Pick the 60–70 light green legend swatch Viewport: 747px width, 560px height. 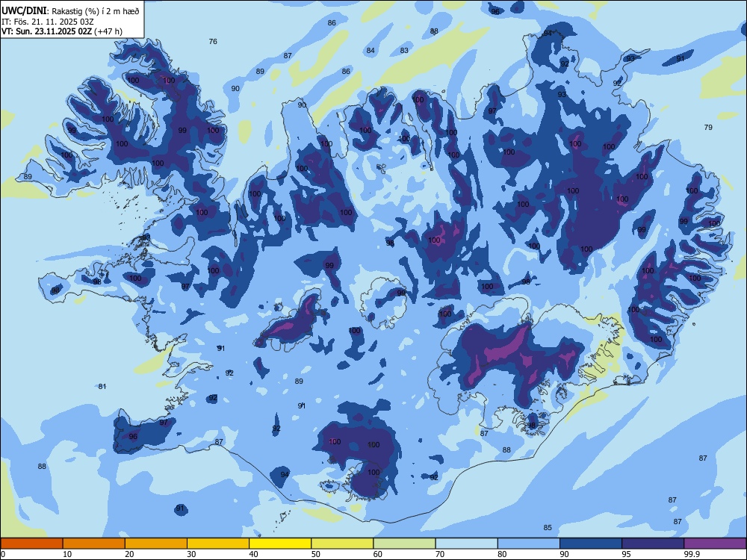point(404,544)
